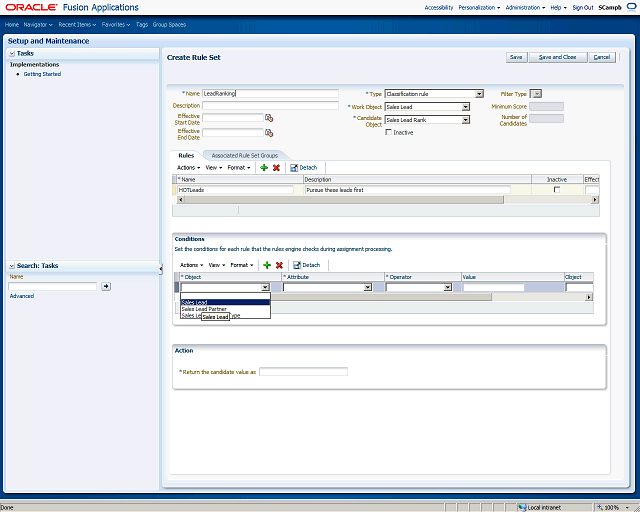The width and height of the screenshot is (640, 512).
Task: Open the Navigator menu
Action: pos(38,25)
